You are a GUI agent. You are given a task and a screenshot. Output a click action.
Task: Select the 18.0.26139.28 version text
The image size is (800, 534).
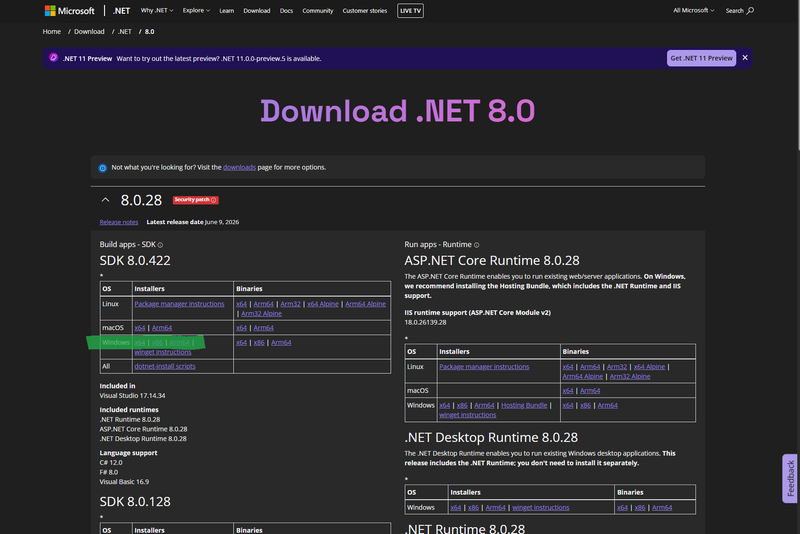[x=426, y=322]
